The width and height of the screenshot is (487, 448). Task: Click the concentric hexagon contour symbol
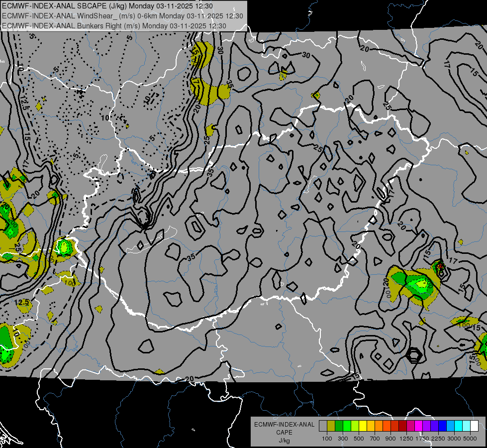[414, 355]
